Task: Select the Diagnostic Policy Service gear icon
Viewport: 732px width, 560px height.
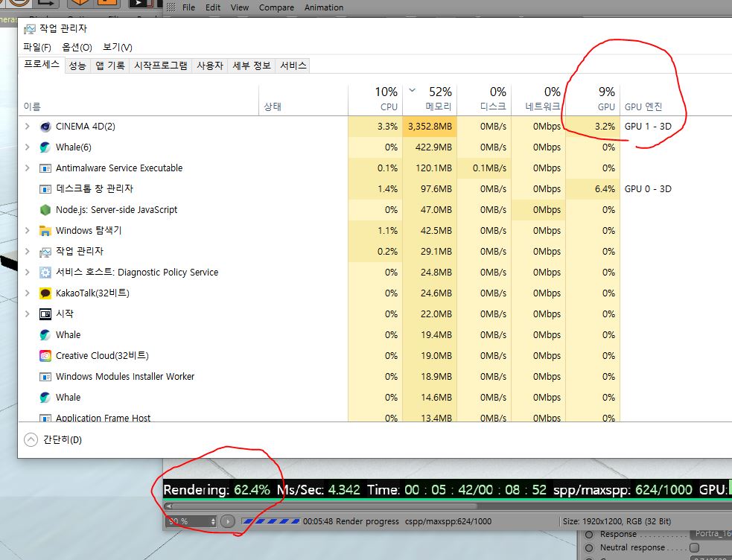Action: click(x=45, y=273)
